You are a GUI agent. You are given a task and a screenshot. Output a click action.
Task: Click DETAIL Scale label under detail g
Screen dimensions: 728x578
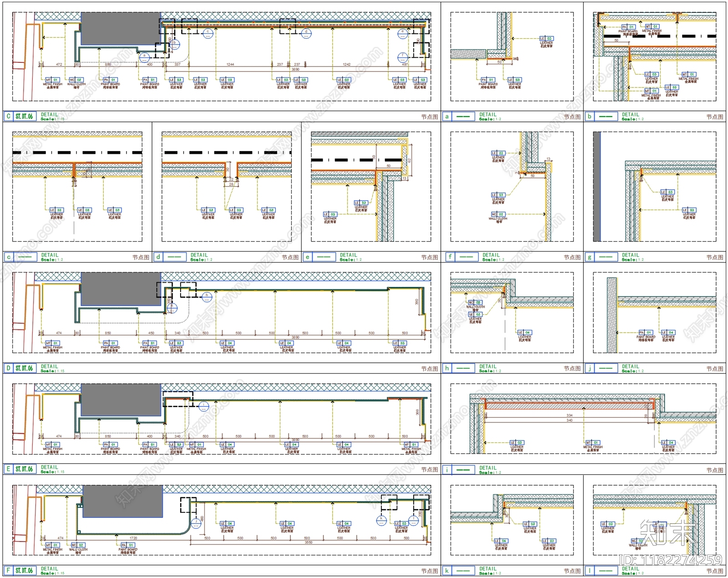point(633,257)
